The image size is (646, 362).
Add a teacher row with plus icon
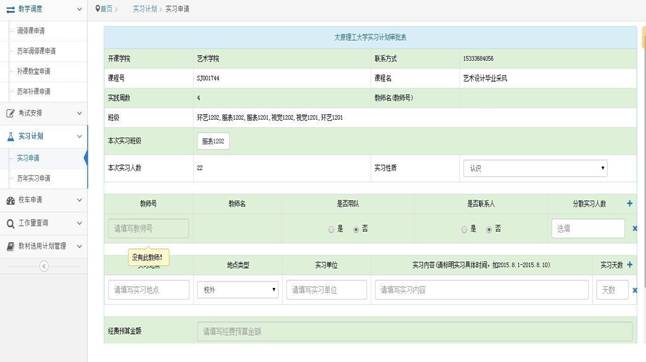click(629, 203)
